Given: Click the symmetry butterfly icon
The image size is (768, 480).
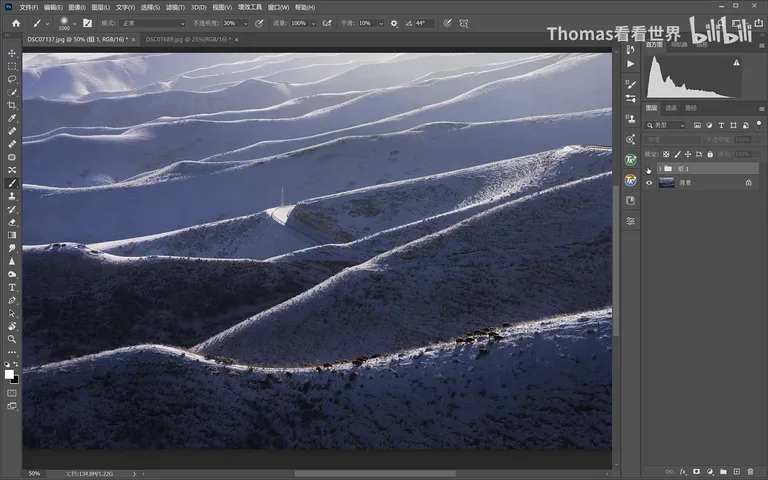Looking at the screenshot, I should (x=463, y=23).
